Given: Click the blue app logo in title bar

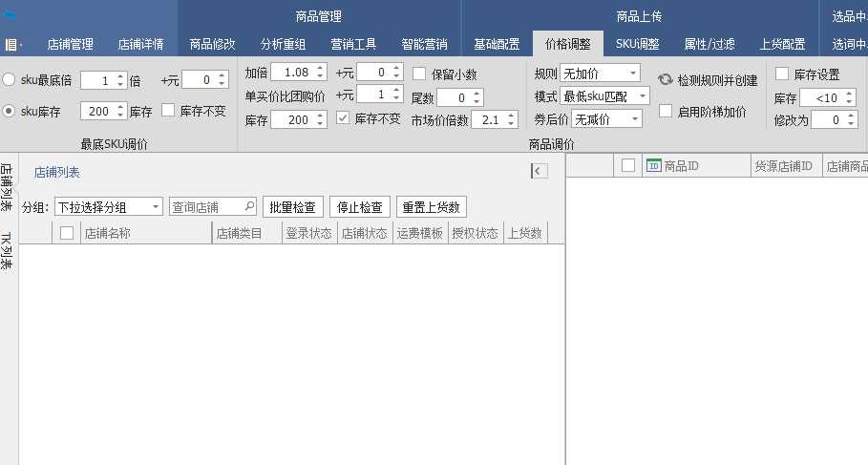Looking at the screenshot, I should click(x=10, y=15).
